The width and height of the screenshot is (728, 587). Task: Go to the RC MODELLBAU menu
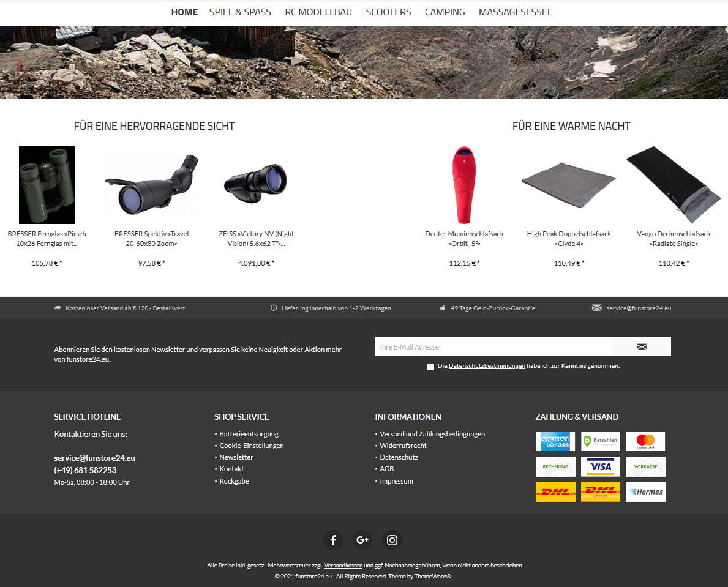(318, 12)
